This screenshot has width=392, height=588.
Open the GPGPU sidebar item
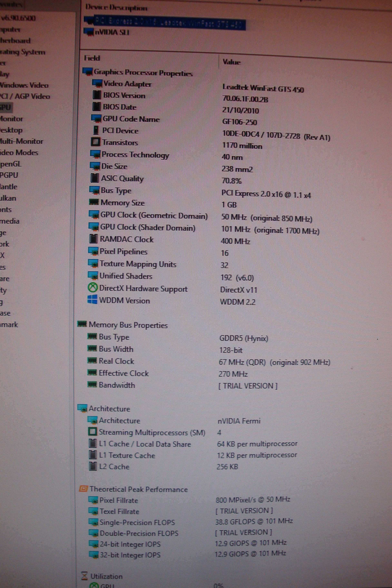point(9,175)
